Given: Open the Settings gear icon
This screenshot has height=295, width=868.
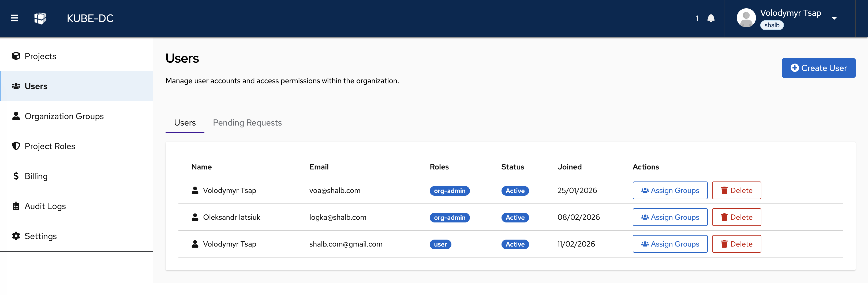Looking at the screenshot, I should click(16, 236).
